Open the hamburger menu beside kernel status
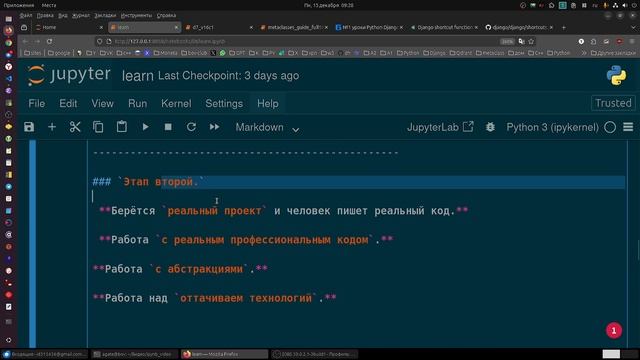640x360 pixels. click(x=628, y=127)
